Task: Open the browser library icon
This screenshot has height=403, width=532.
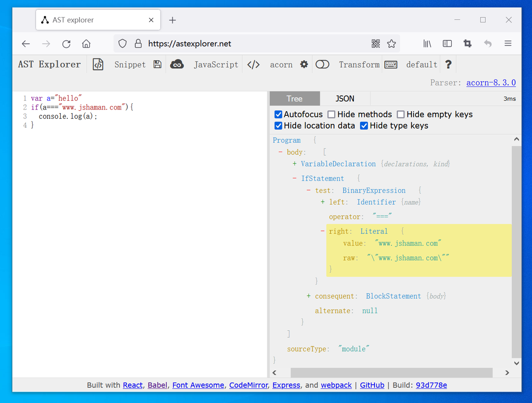Action: 427,43
